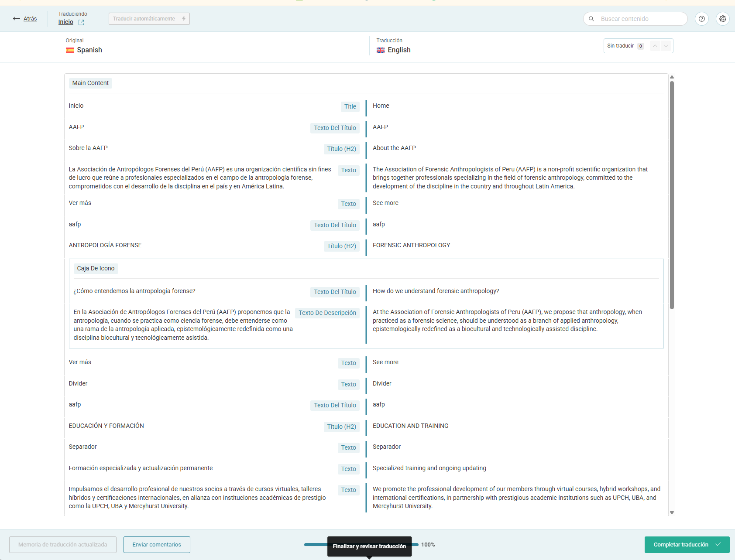Click Memoria de traducción actualizada button
Viewport: 735px width, 560px height.
(63, 545)
